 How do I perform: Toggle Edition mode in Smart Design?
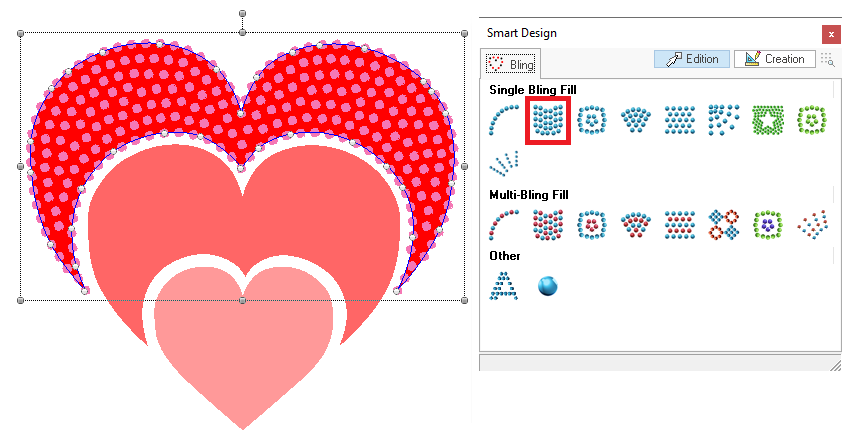692,59
